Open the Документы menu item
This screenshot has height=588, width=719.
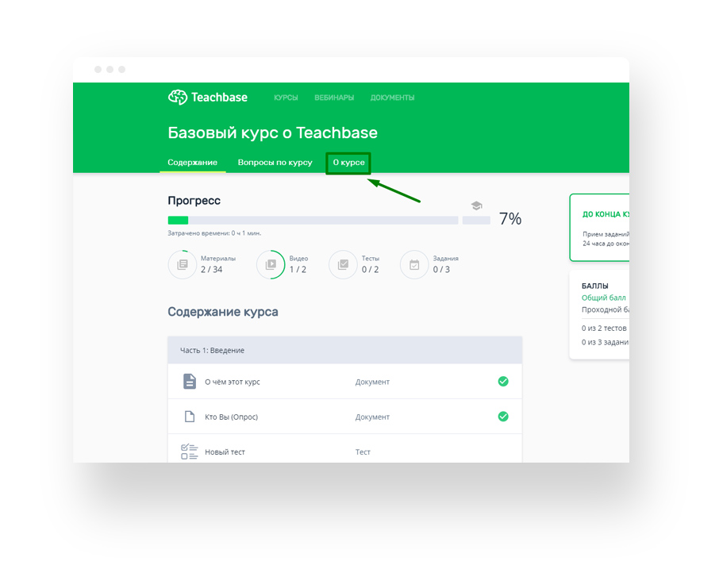pyautogui.click(x=392, y=98)
